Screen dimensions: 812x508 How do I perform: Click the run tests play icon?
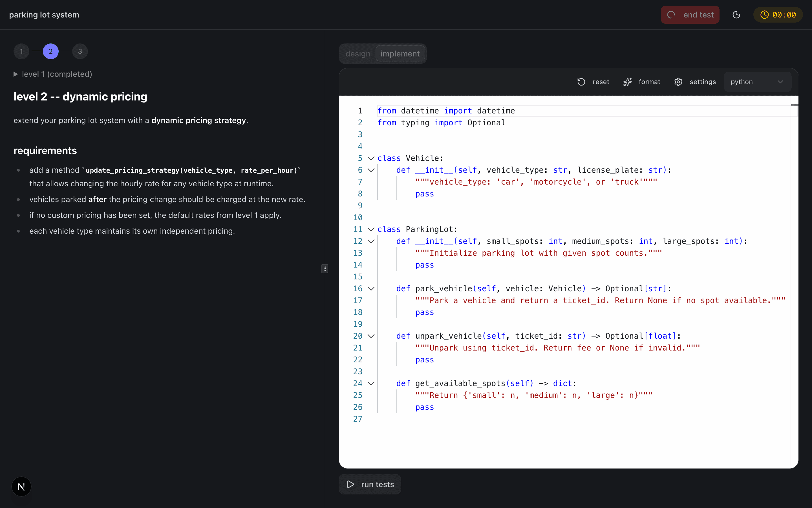(350, 484)
